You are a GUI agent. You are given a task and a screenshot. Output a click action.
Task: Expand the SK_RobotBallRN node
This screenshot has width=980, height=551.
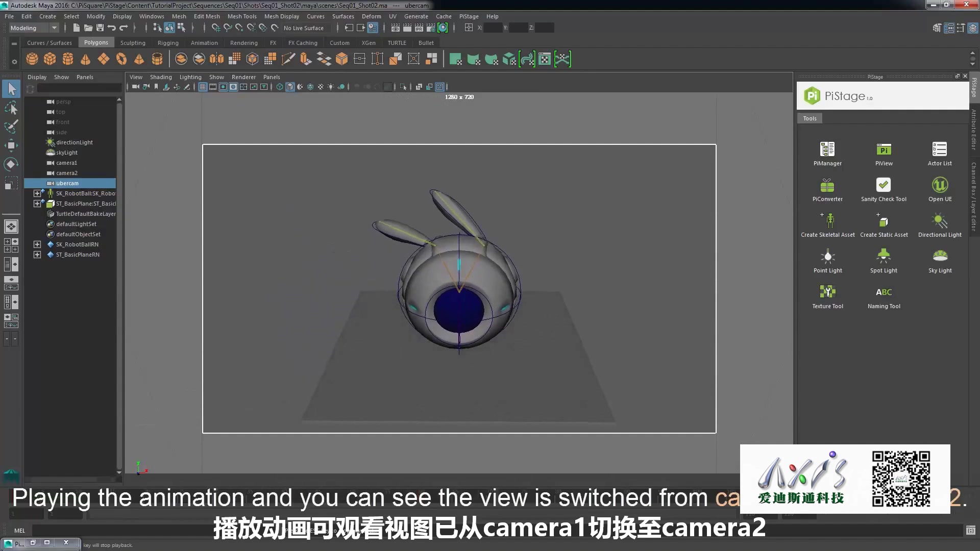[37, 244]
